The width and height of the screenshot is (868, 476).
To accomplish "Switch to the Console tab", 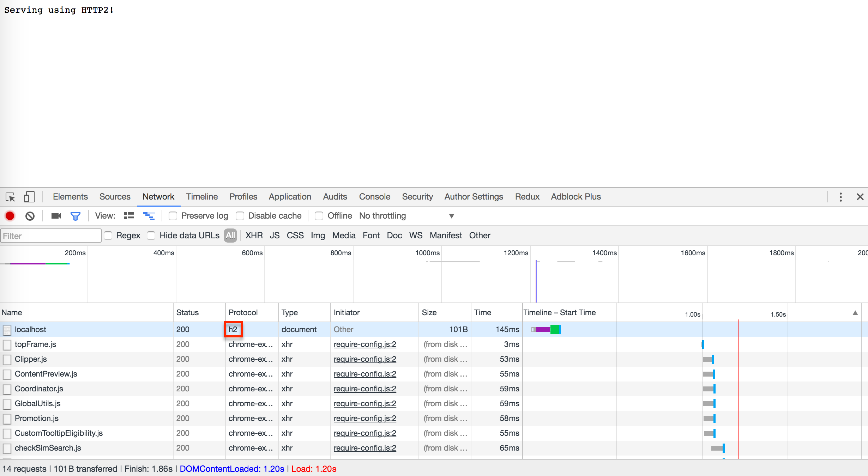I will click(374, 197).
